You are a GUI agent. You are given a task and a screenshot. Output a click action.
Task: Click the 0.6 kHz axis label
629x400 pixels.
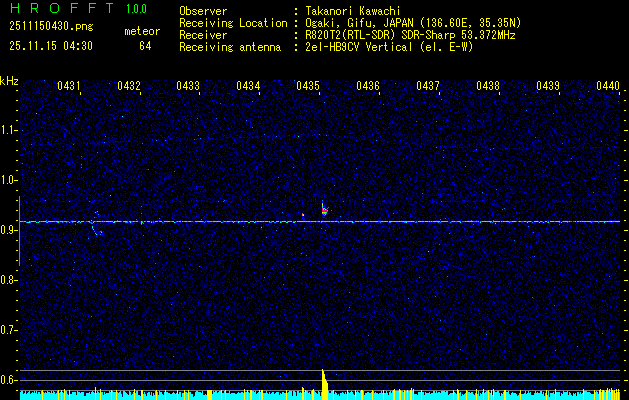click(8, 380)
